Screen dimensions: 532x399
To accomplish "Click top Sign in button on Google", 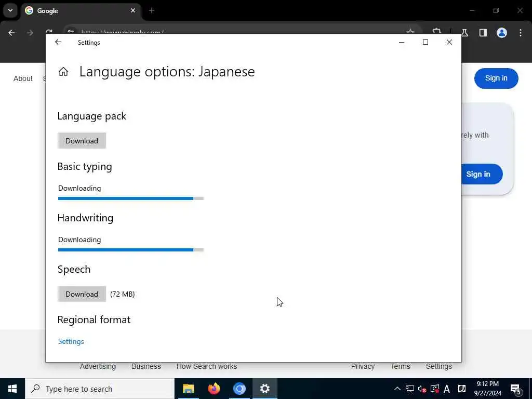I will (496, 78).
